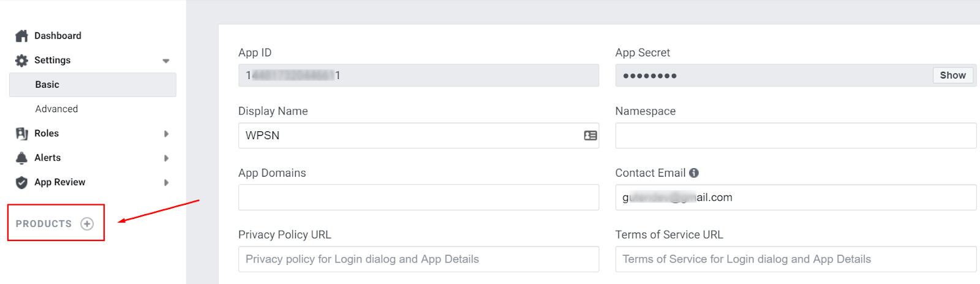Show the App Secret
Viewport: 980px width, 284px height.
952,75
